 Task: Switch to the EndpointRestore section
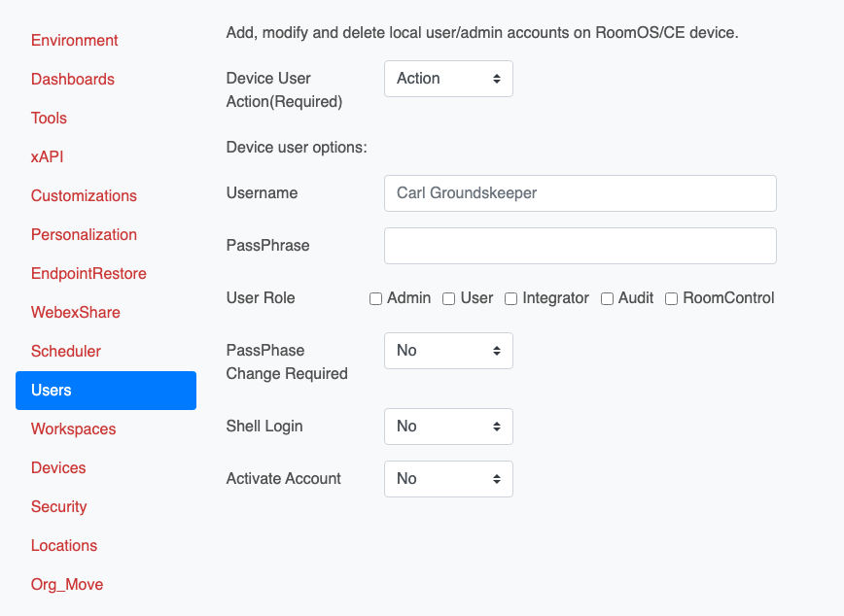coord(88,274)
